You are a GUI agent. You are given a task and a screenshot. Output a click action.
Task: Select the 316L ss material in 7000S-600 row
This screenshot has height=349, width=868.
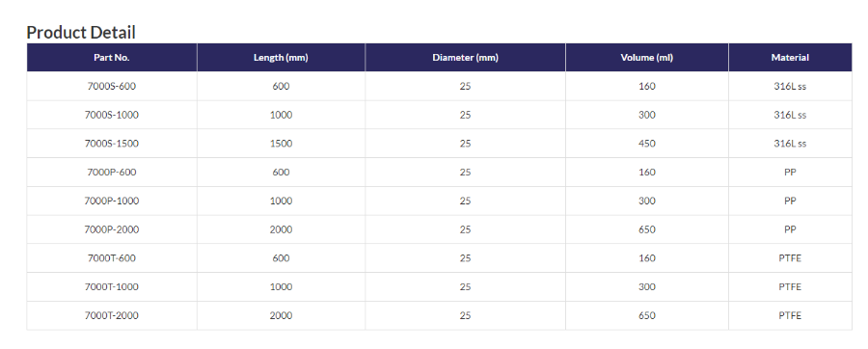coord(790,86)
